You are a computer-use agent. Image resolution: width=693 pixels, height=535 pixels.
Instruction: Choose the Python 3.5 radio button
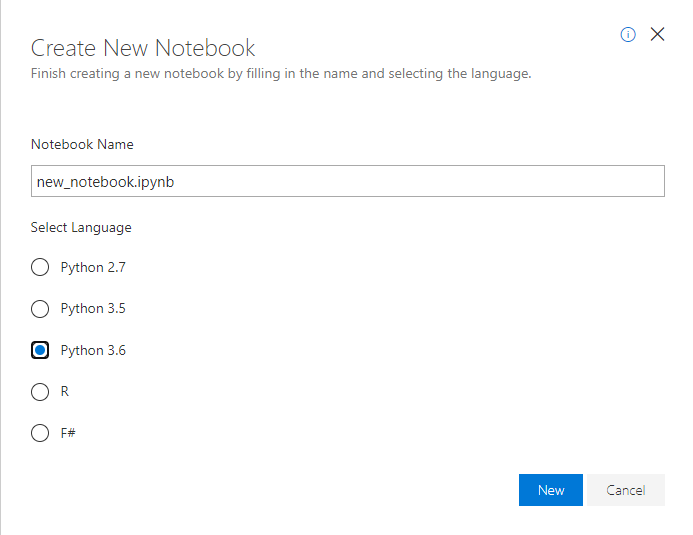point(40,308)
